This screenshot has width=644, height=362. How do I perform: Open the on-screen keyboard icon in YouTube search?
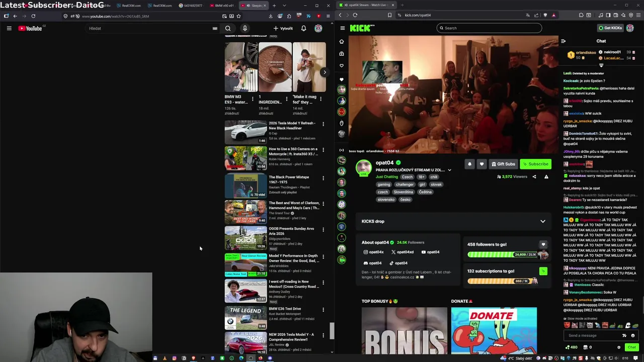coord(215,28)
